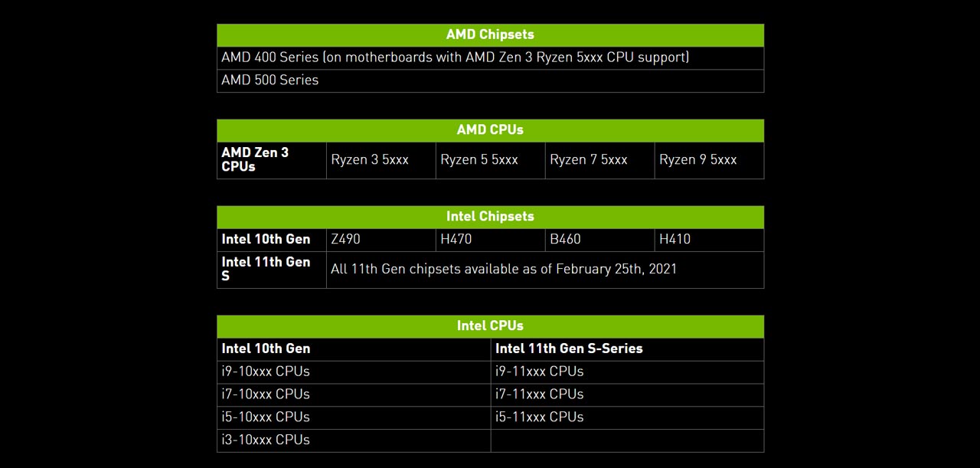Click the AMD CPUs table header
The width and height of the screenshot is (980, 468).
click(490, 129)
